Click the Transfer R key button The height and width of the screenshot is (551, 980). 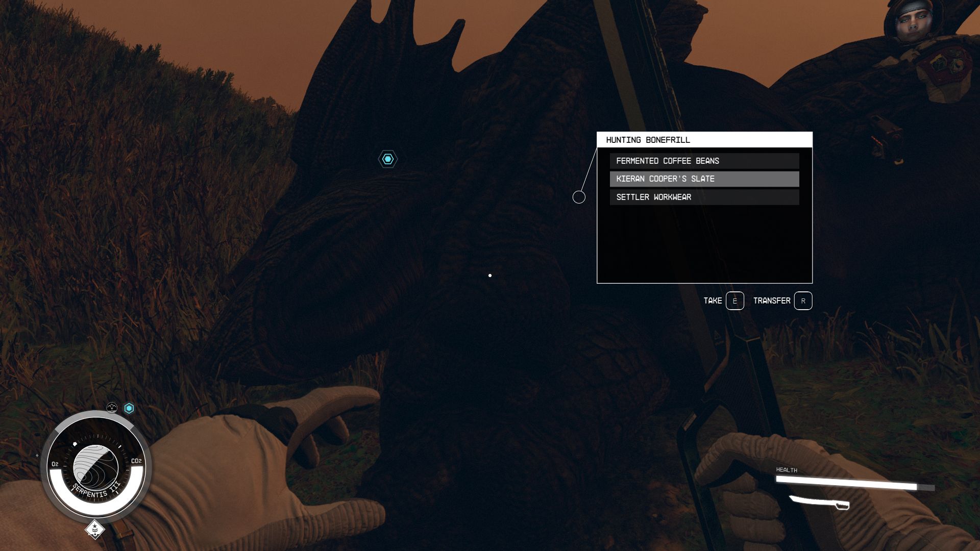tap(803, 301)
